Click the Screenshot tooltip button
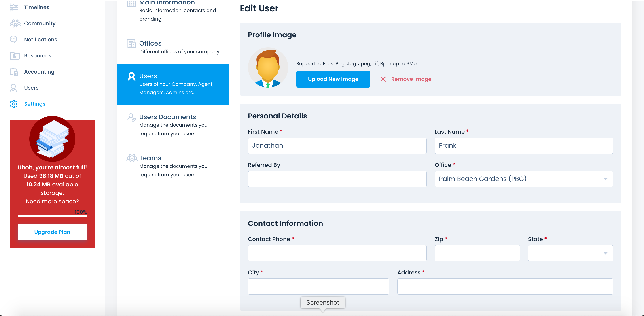This screenshot has height=316, width=644. (x=322, y=303)
